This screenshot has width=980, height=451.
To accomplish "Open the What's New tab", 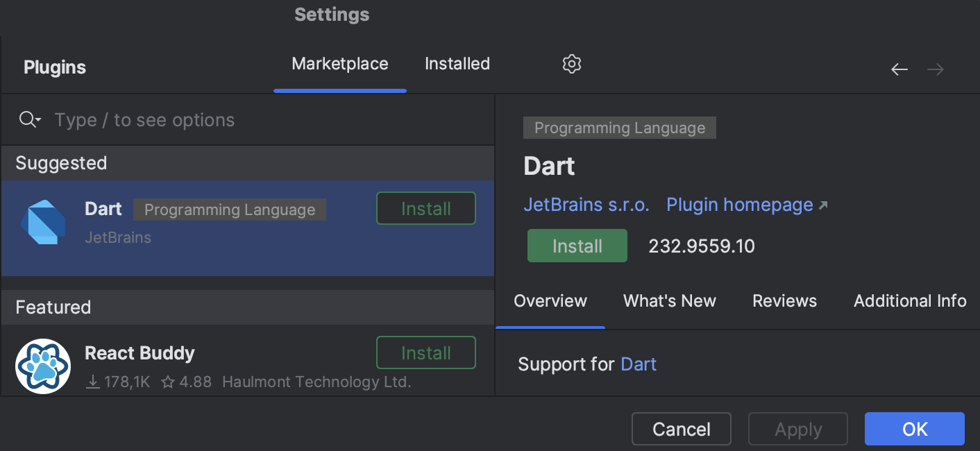I will (x=669, y=300).
